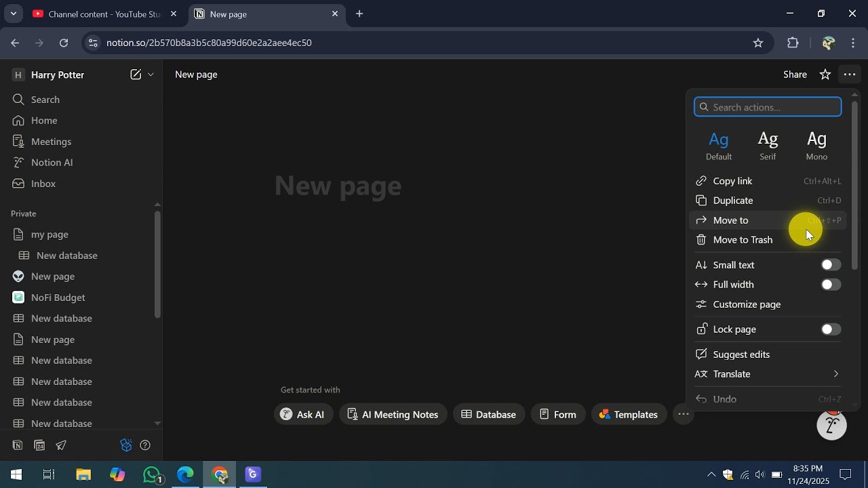
Task: Open the Windows Start menu
Action: (16, 474)
